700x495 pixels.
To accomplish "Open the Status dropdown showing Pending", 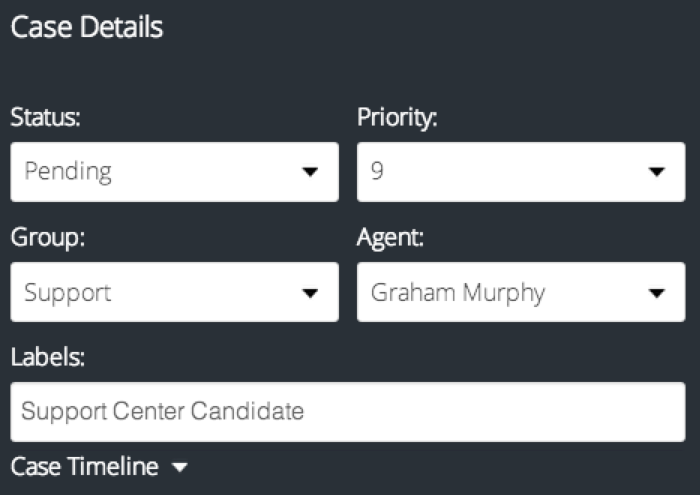I will click(174, 172).
